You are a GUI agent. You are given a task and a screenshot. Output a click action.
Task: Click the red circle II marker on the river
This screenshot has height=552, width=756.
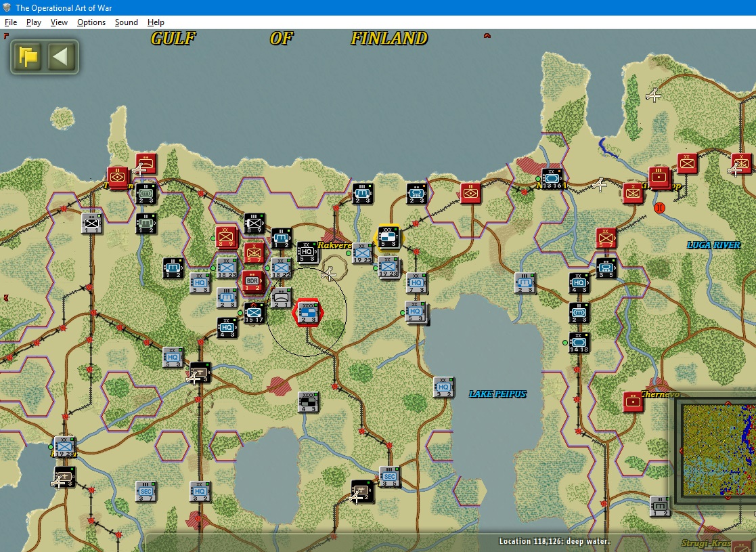coord(659,208)
